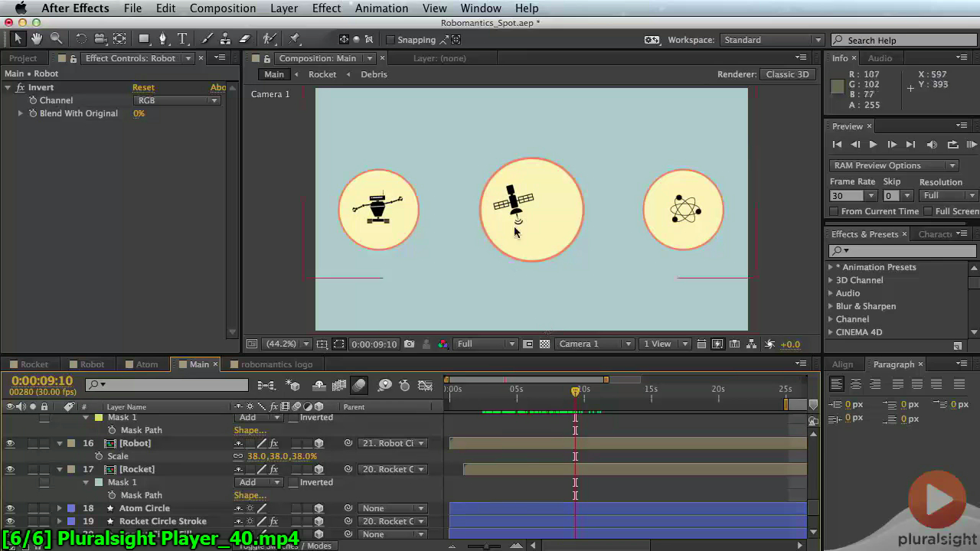
Task: Click current time indicator marker in timeline
Action: (x=575, y=391)
